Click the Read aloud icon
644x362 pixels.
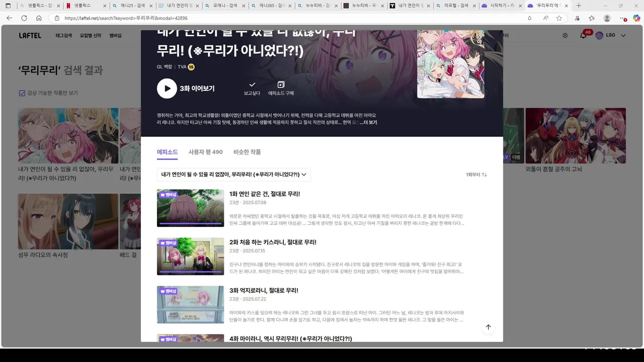point(545,18)
